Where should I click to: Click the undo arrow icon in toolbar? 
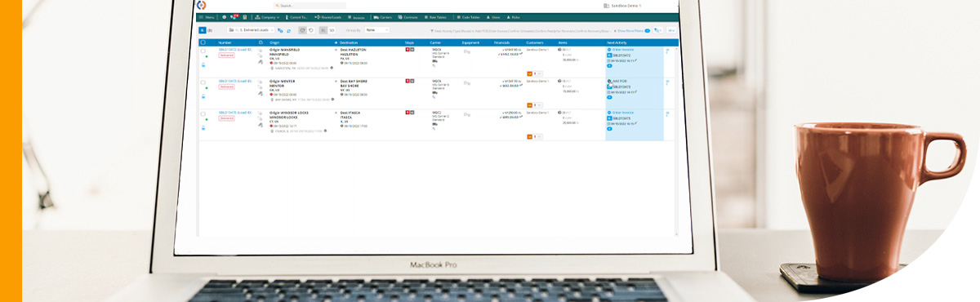click(311, 30)
